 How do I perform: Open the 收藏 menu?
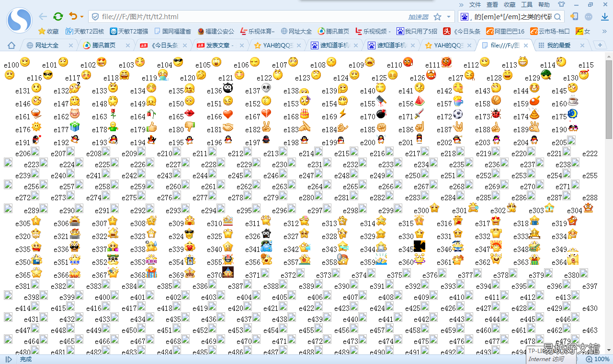tap(510, 4)
